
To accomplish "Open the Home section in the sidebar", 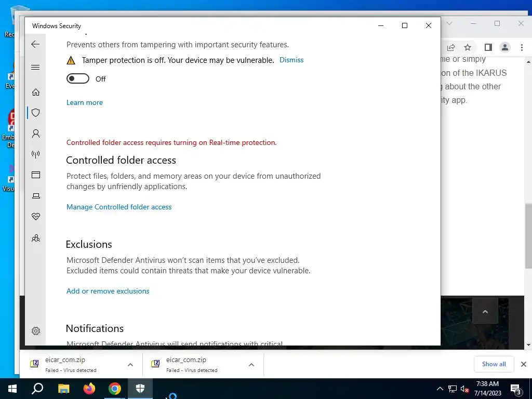I will click(x=36, y=92).
